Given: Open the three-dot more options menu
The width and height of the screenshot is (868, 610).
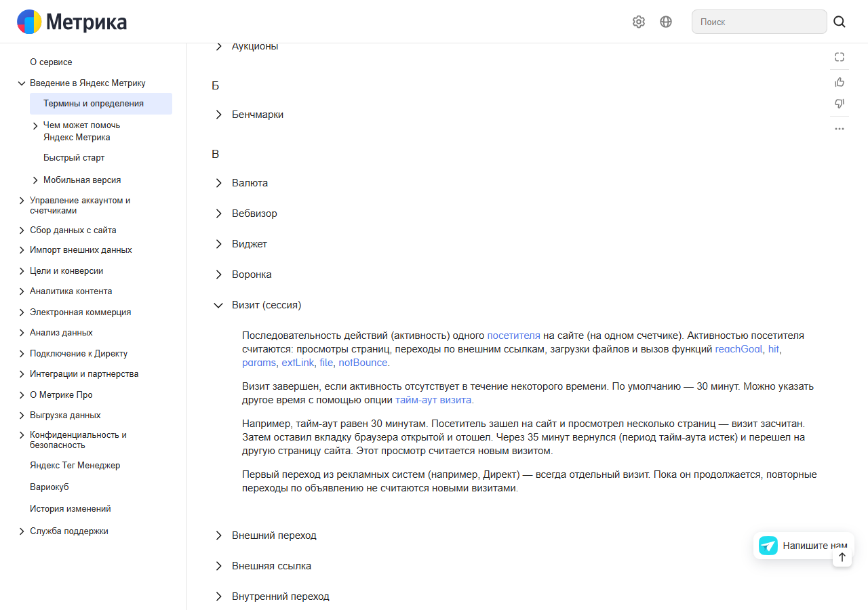Looking at the screenshot, I should (x=840, y=129).
